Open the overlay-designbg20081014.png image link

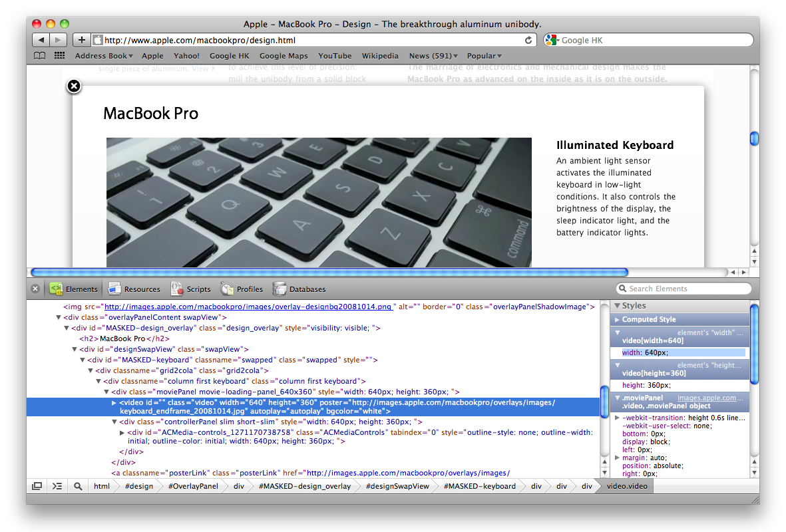[248, 307]
